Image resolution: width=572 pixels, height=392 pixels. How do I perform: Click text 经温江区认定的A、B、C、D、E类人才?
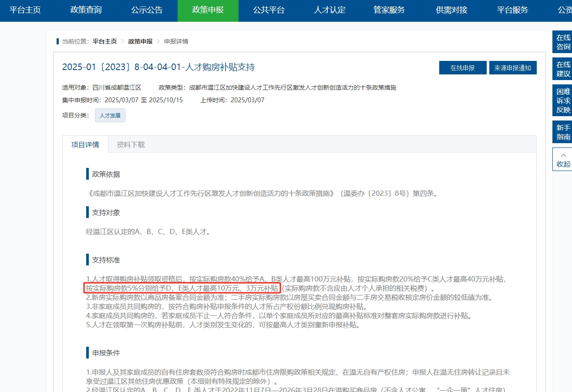point(148,232)
